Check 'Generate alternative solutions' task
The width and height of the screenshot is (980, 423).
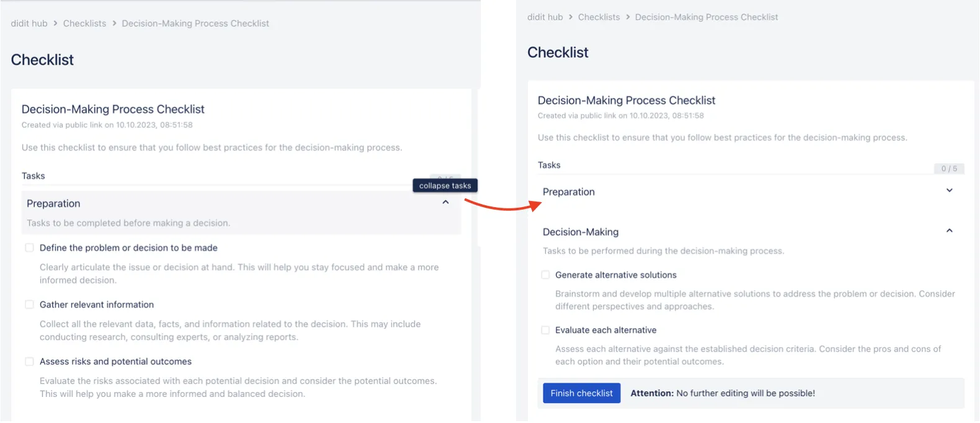click(545, 275)
